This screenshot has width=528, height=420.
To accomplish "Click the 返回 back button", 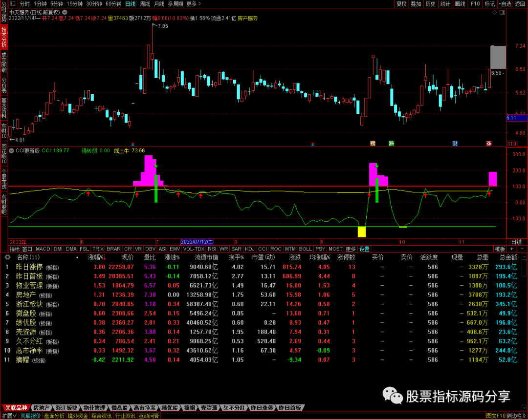I will [x=520, y=4].
